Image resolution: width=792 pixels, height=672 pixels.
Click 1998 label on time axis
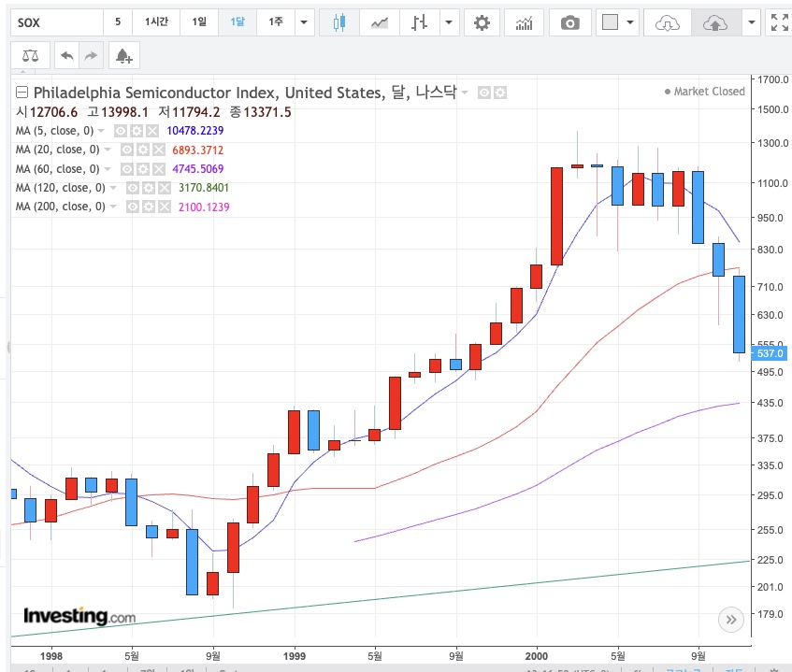pos(51,656)
